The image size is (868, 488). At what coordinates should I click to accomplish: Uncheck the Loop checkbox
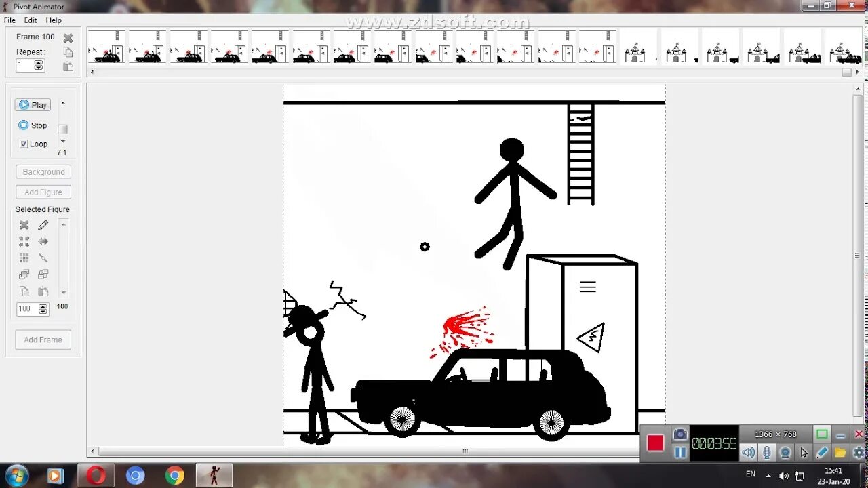[24, 144]
